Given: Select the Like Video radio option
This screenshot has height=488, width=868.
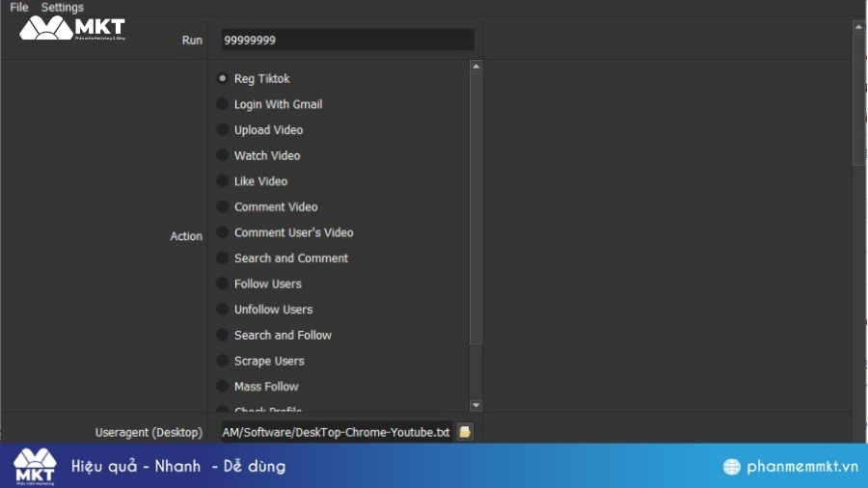Looking at the screenshot, I should click(x=252, y=181).
